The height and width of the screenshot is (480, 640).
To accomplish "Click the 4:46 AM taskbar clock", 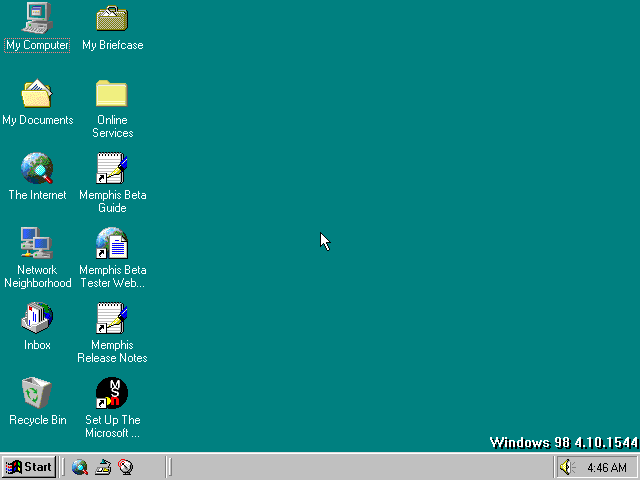I will 607,467.
